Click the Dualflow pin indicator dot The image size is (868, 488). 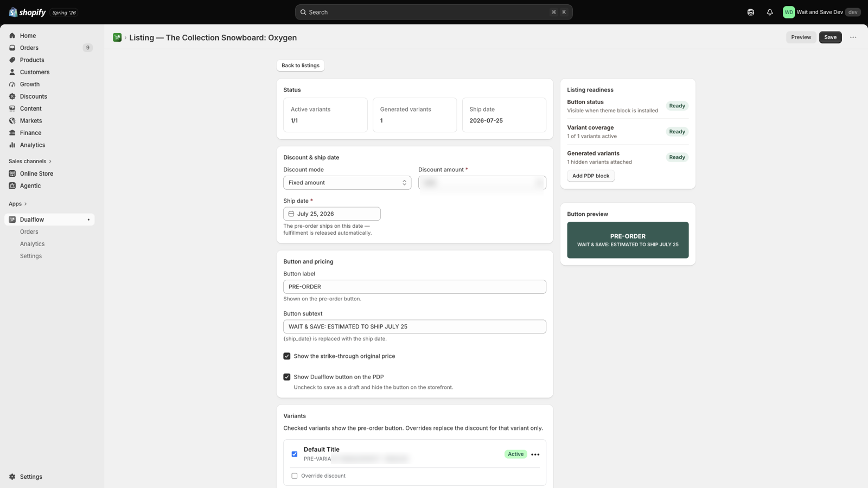pos(88,220)
